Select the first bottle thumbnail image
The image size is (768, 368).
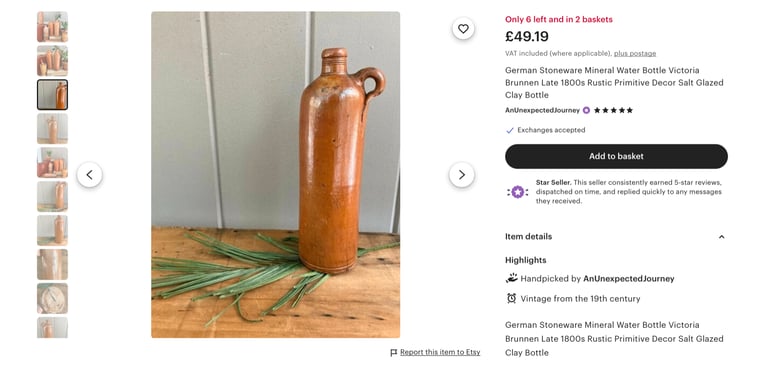52,26
